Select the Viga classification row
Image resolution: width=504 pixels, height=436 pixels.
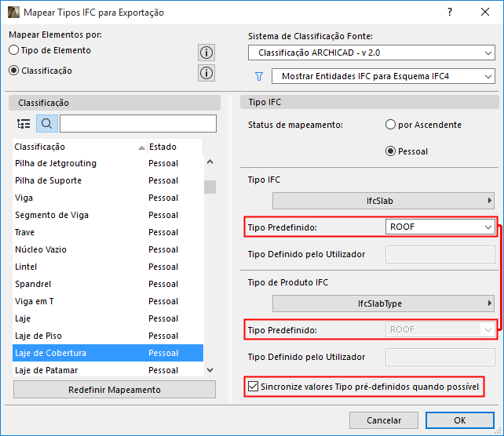pyautogui.click(x=108, y=198)
